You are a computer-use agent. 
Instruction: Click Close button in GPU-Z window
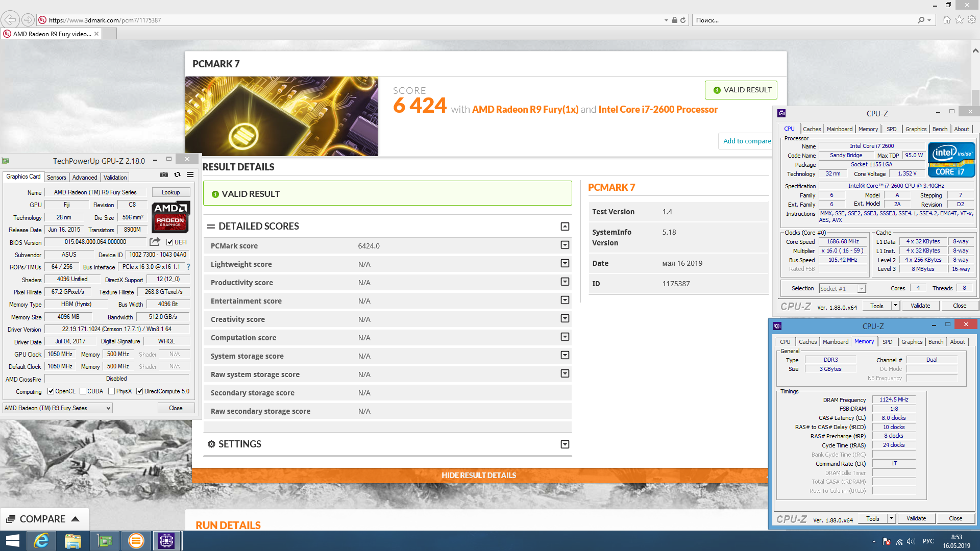click(176, 408)
